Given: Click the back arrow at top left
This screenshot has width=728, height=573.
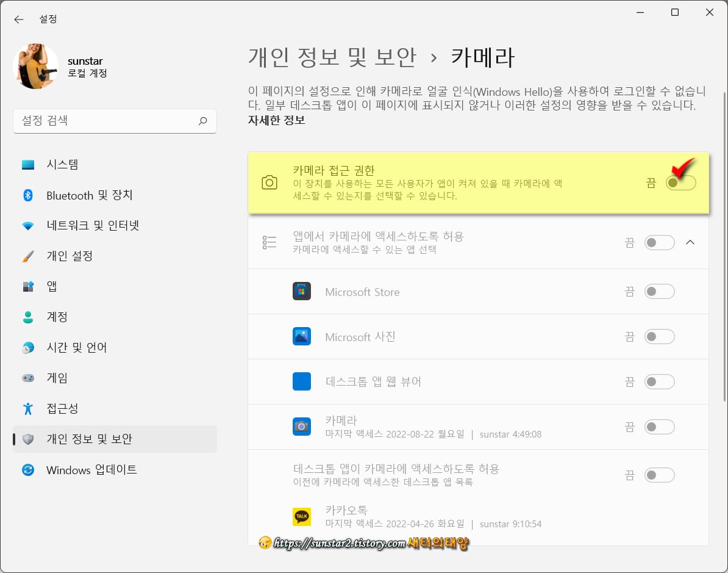Looking at the screenshot, I should coord(19,19).
